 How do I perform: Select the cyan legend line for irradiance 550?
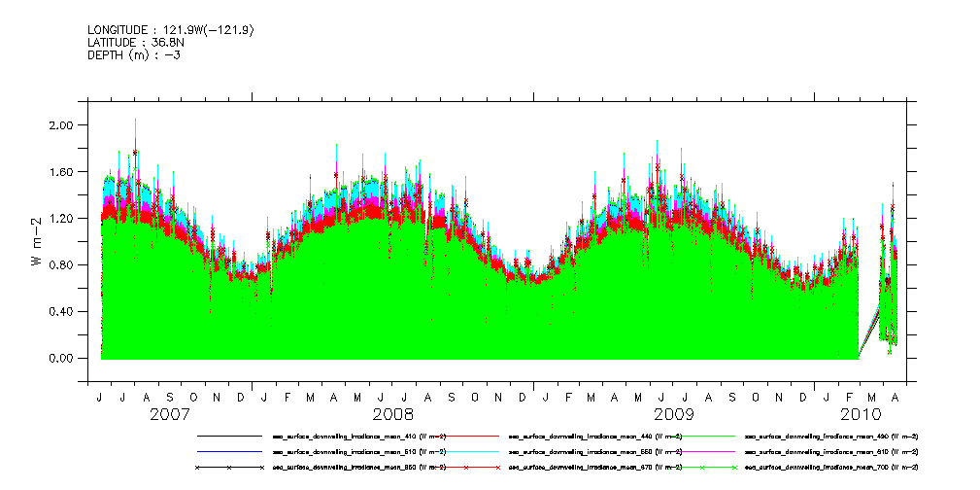click(465, 452)
